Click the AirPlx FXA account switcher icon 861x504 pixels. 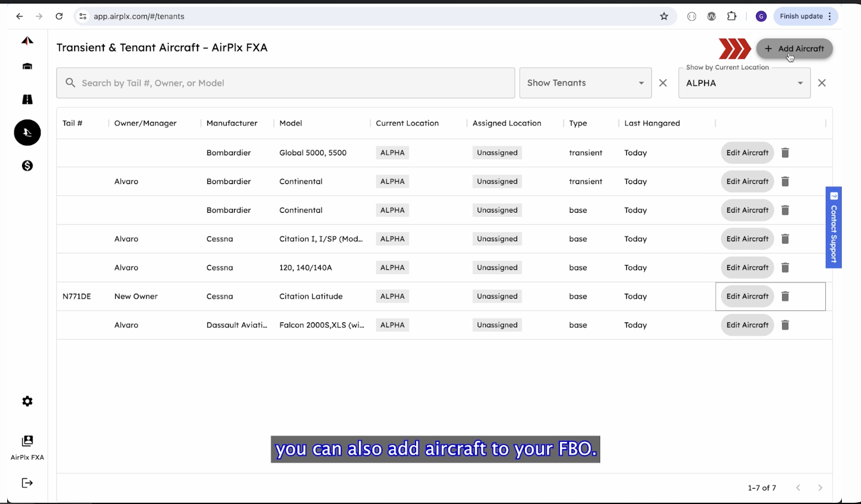(27, 441)
